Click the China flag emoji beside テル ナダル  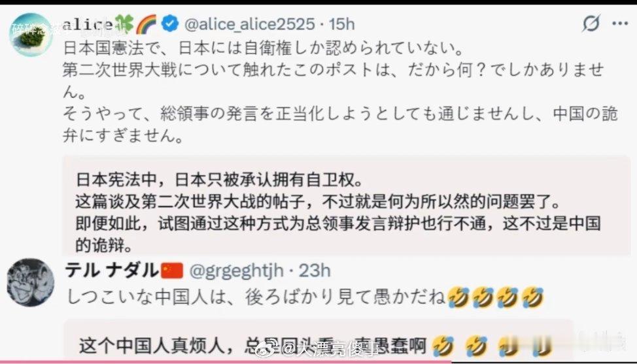click(172, 271)
